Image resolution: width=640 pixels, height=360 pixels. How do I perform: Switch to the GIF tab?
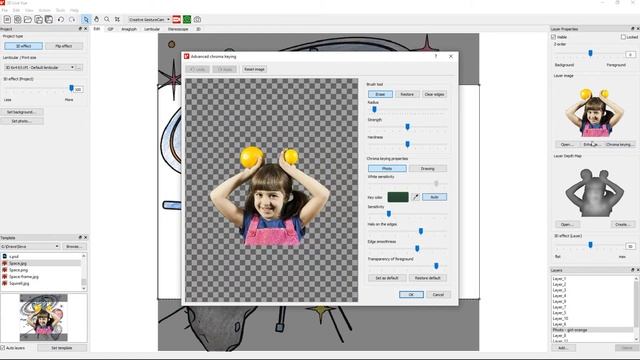(111, 29)
